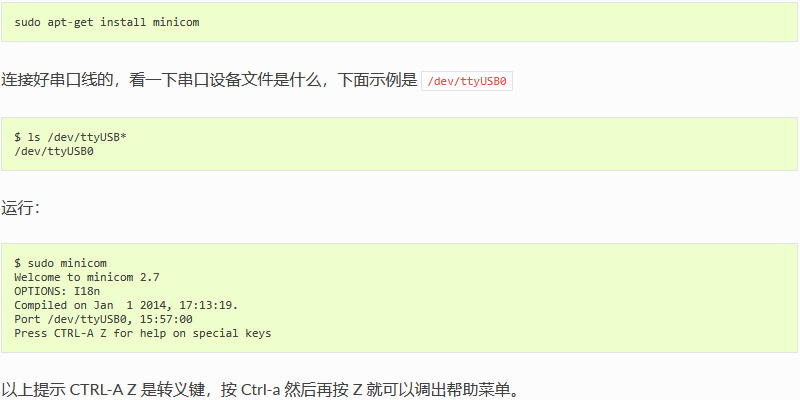Click the empty area of the ls code block
The width and height of the screenshot is (800, 400).
459,144
